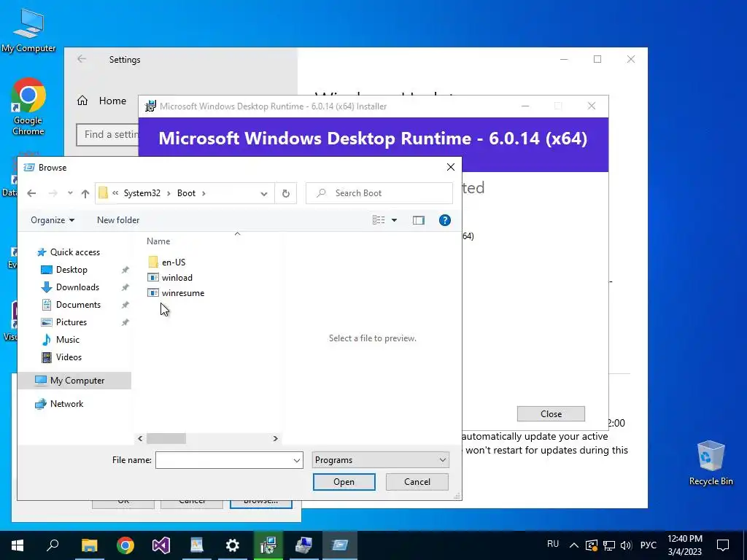
Task: Cancel the Browse dialog
Action: [417, 482]
